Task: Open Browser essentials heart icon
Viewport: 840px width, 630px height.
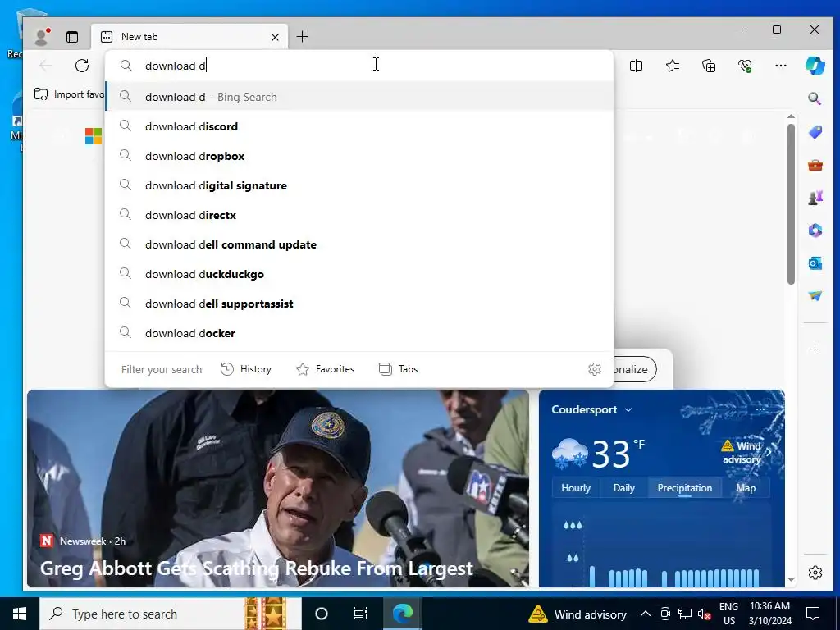Action: 745,66
